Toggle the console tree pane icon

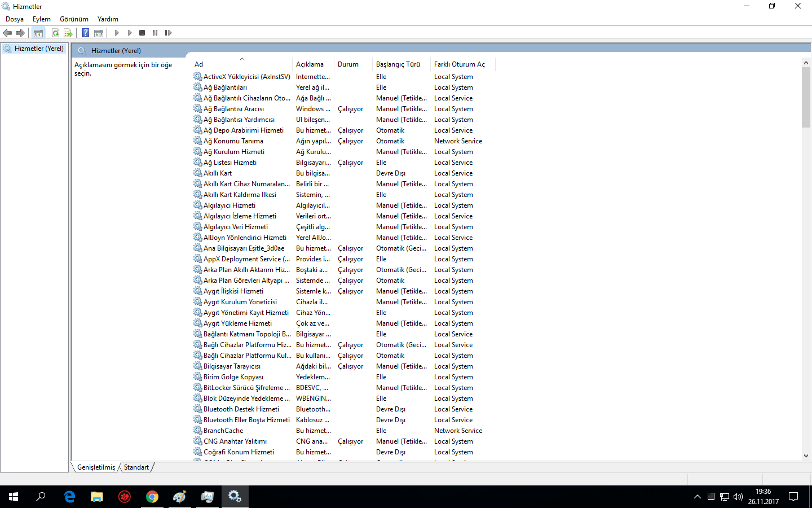[38, 33]
